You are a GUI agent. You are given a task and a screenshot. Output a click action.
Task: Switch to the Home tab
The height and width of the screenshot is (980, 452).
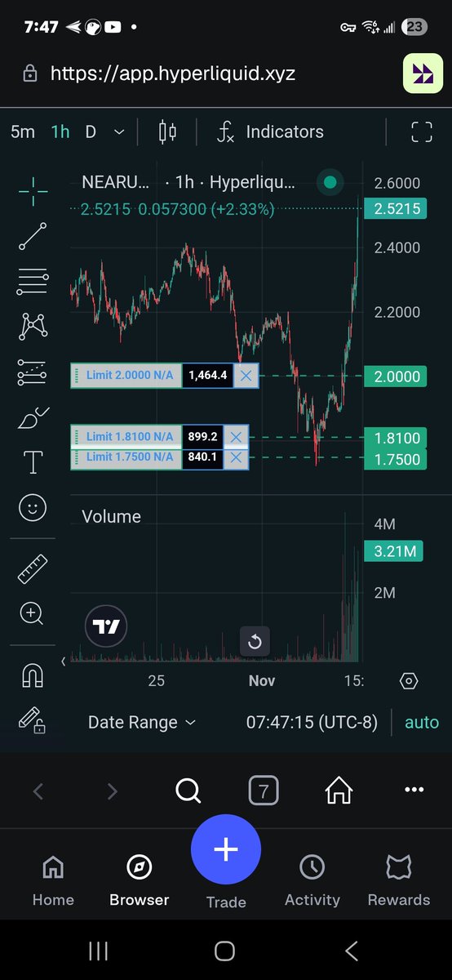53,881
